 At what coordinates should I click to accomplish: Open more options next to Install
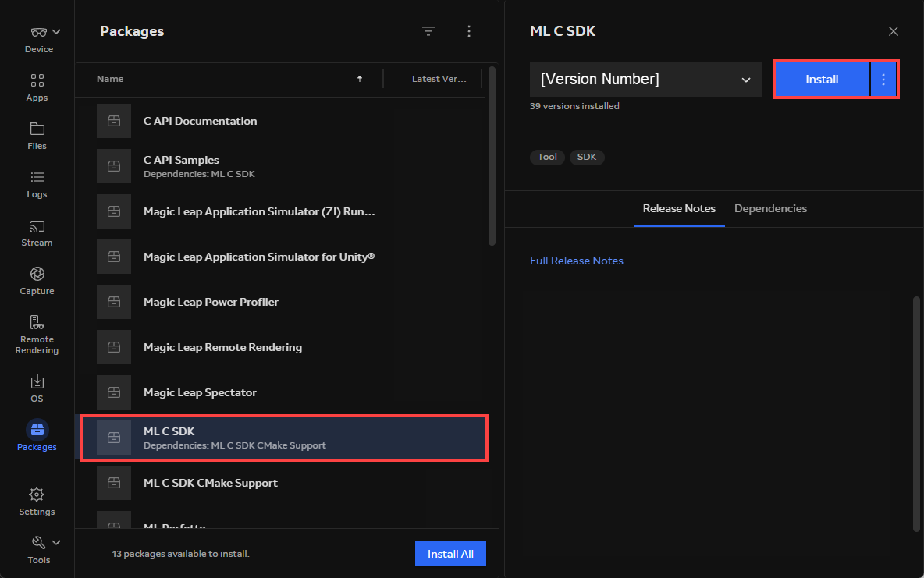[x=883, y=80]
